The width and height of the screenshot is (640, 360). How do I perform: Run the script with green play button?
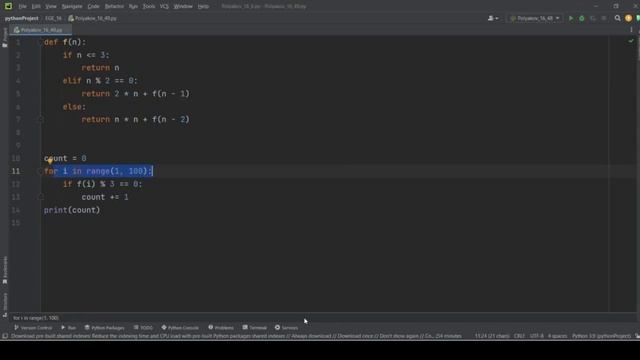(x=571, y=18)
